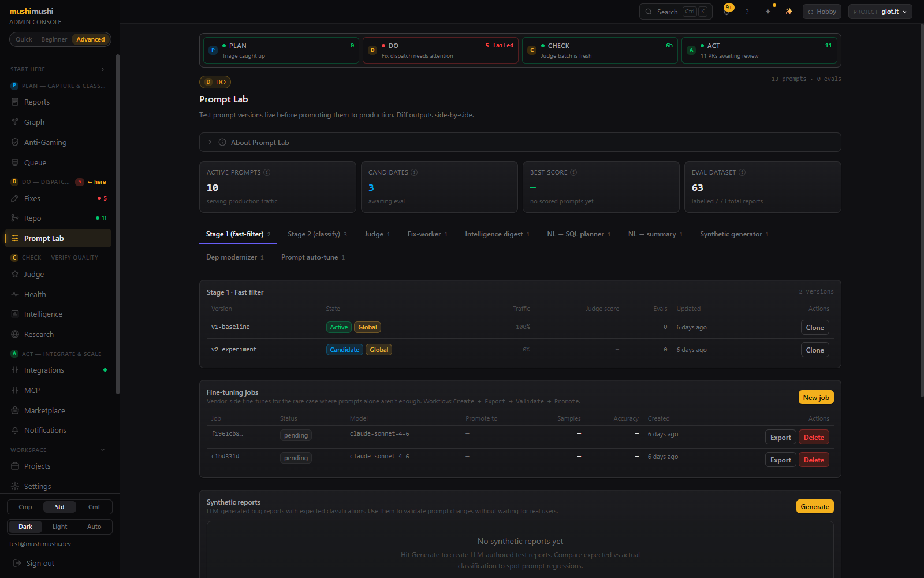Open Notifications bell in sidebar
Screen dimensions: 924x578
pos(15,430)
